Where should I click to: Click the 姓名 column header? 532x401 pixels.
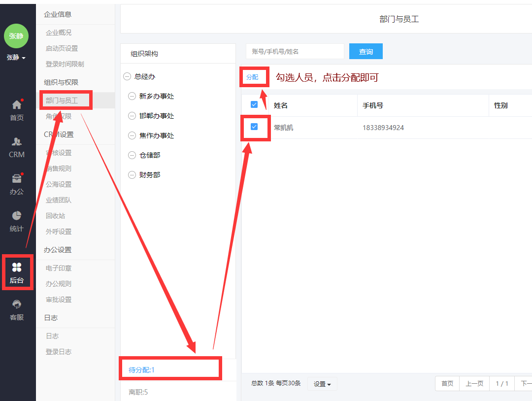pyautogui.click(x=281, y=105)
